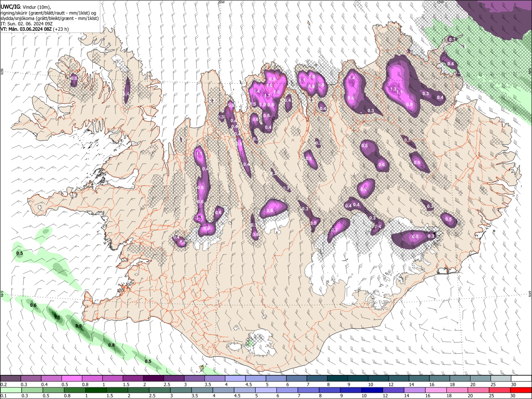The width and height of the screenshot is (532, 399).
Task: Select the dark teal snow swatch labeled 8
Action: pos(337,379)
